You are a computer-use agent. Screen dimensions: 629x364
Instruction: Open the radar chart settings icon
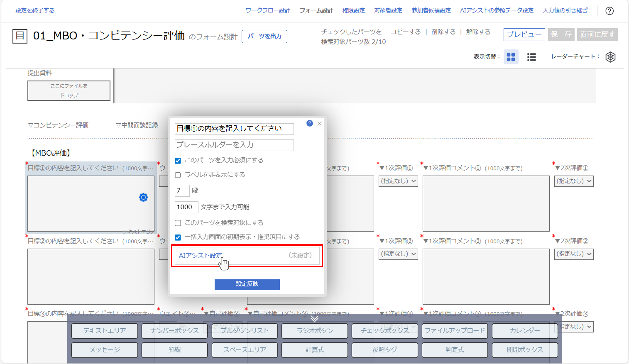[x=610, y=57]
